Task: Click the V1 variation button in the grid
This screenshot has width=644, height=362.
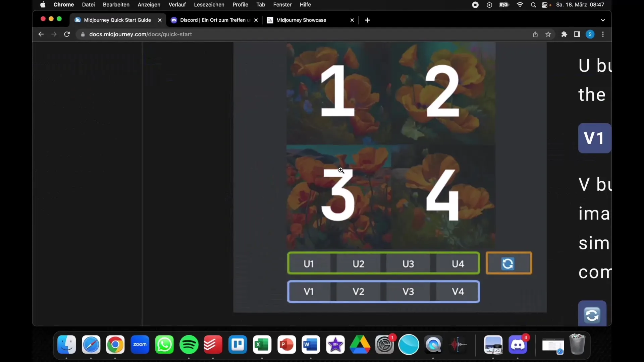Action: tap(309, 292)
